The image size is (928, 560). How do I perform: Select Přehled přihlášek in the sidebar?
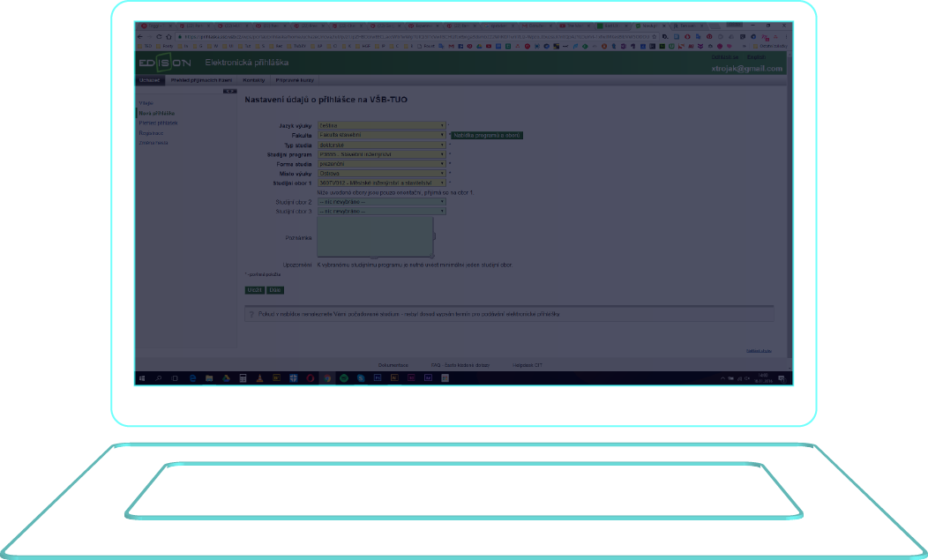(158, 123)
